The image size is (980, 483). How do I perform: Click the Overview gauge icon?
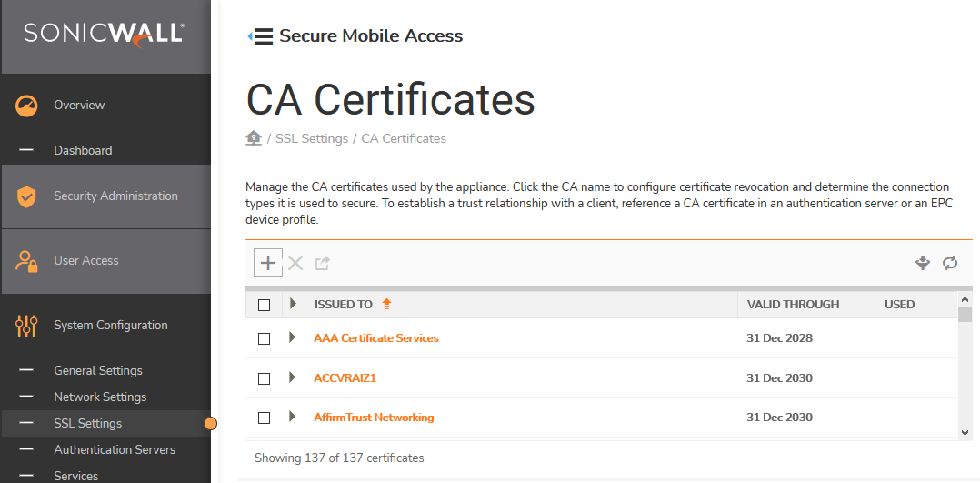click(x=26, y=106)
